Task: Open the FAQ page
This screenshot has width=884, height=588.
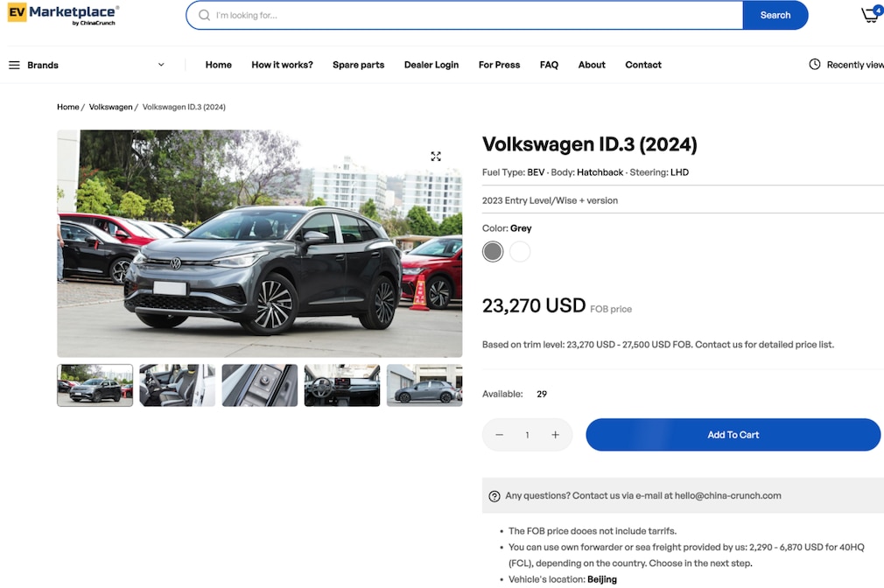Action: (x=549, y=65)
